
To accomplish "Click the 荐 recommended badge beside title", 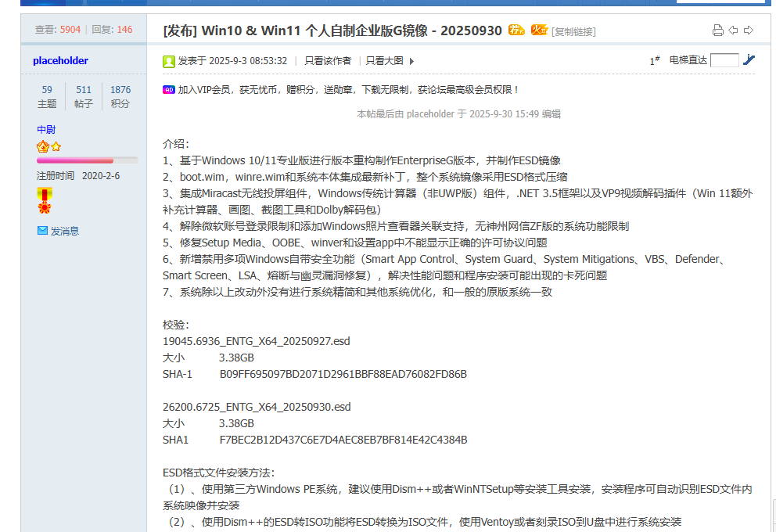I will [516, 31].
